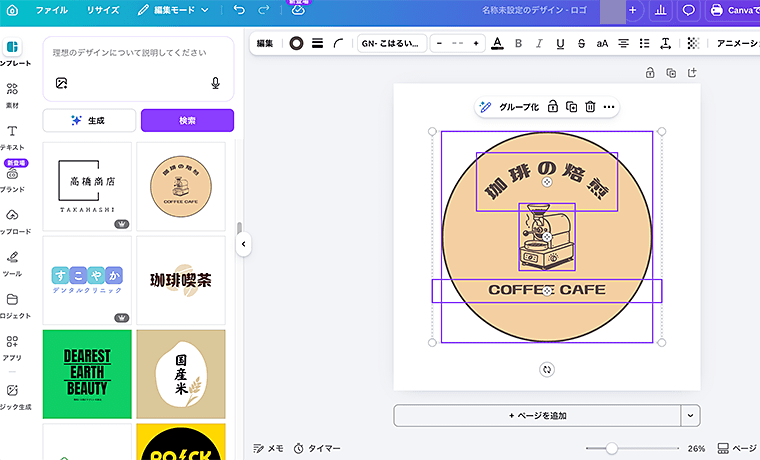Screen dimensions: 760x460
Task: Undo the last action
Action: click(x=239, y=10)
